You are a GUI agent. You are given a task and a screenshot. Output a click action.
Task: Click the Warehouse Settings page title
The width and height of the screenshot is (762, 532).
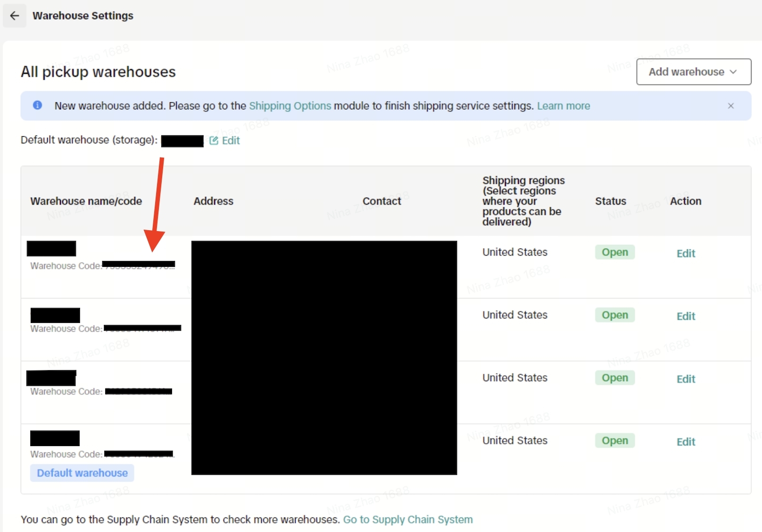[83, 16]
